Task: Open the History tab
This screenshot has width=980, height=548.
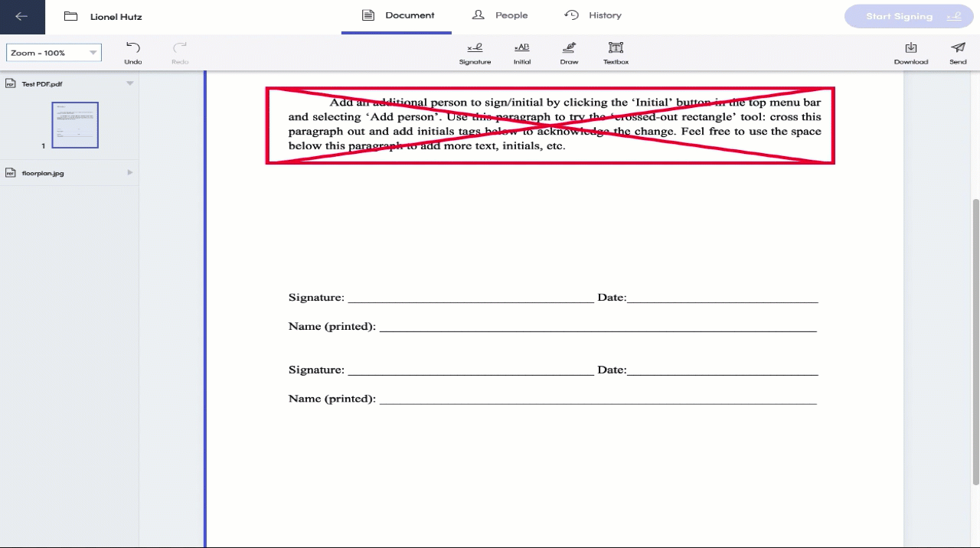Action: pyautogui.click(x=593, y=15)
